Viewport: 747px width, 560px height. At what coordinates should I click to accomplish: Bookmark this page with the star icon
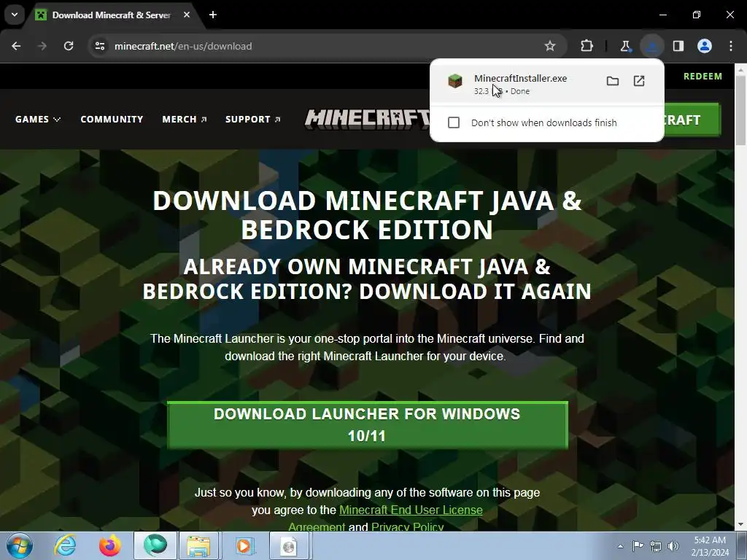(x=550, y=46)
